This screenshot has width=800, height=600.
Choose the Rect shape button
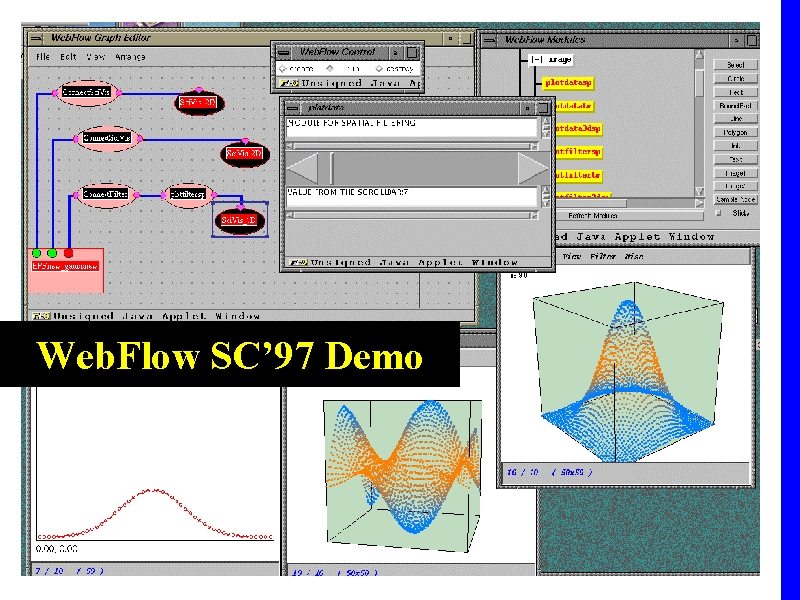pos(735,92)
